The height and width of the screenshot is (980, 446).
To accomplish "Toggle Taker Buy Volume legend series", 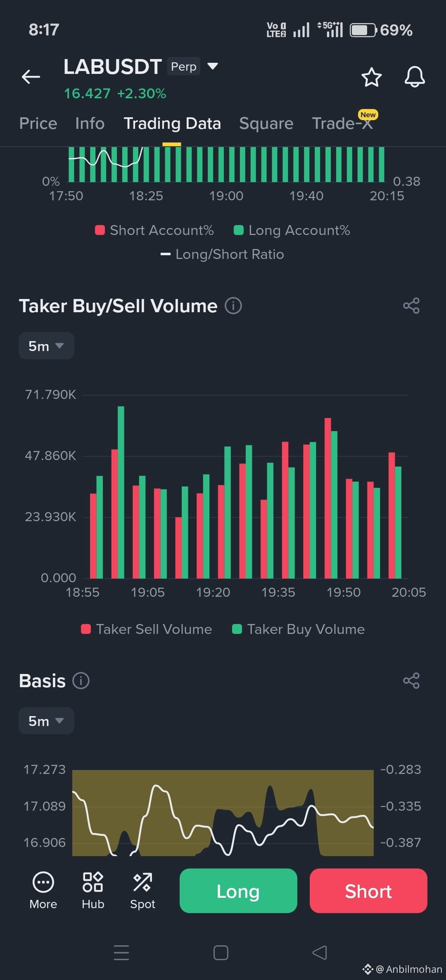I will click(x=299, y=629).
